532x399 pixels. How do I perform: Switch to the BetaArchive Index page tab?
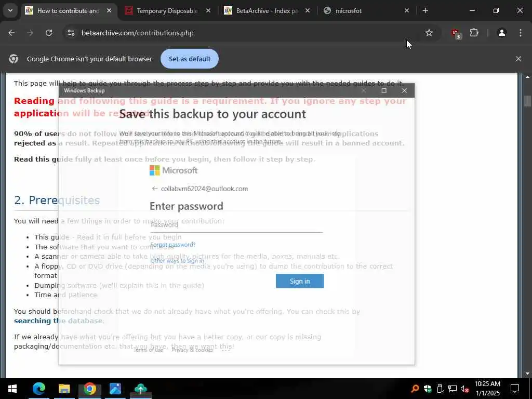point(267,11)
